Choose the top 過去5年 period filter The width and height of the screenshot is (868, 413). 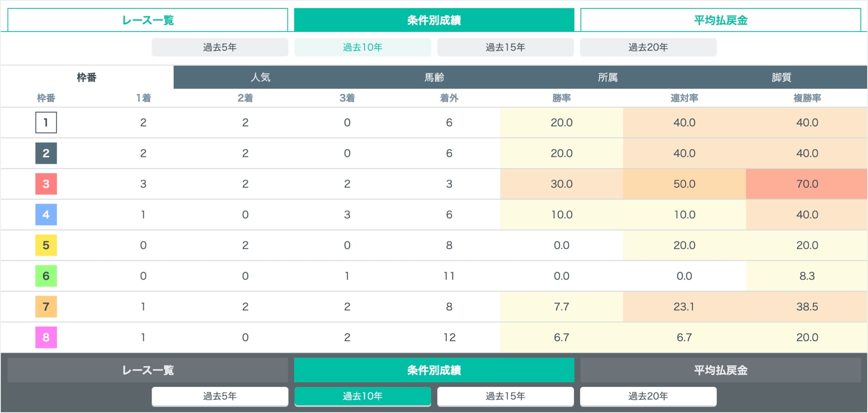(220, 47)
